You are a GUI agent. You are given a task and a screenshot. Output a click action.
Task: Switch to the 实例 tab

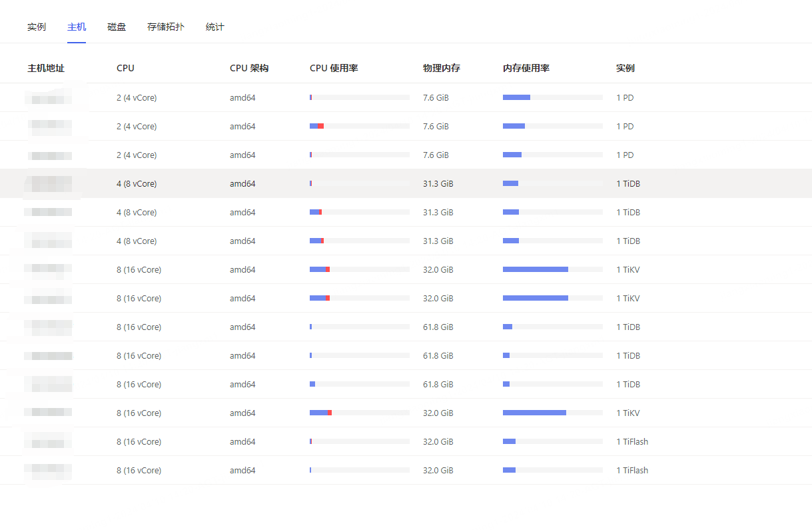click(37, 27)
